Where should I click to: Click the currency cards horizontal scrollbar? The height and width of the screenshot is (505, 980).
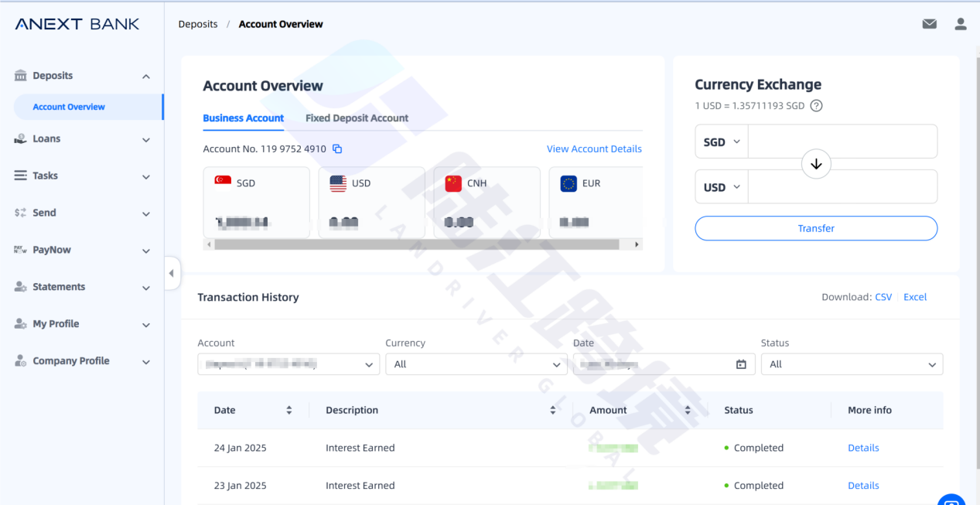click(x=417, y=244)
